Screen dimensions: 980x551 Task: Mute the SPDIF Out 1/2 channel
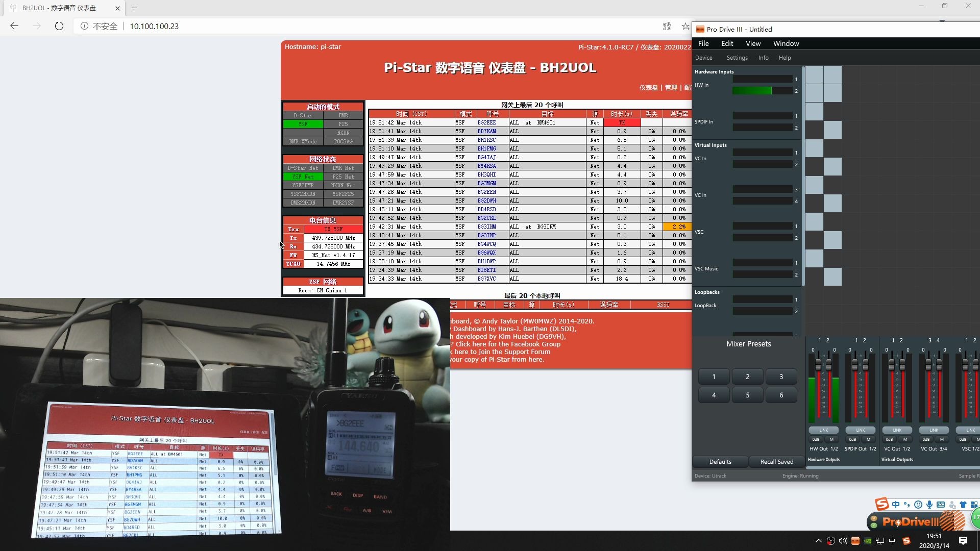coord(868,439)
